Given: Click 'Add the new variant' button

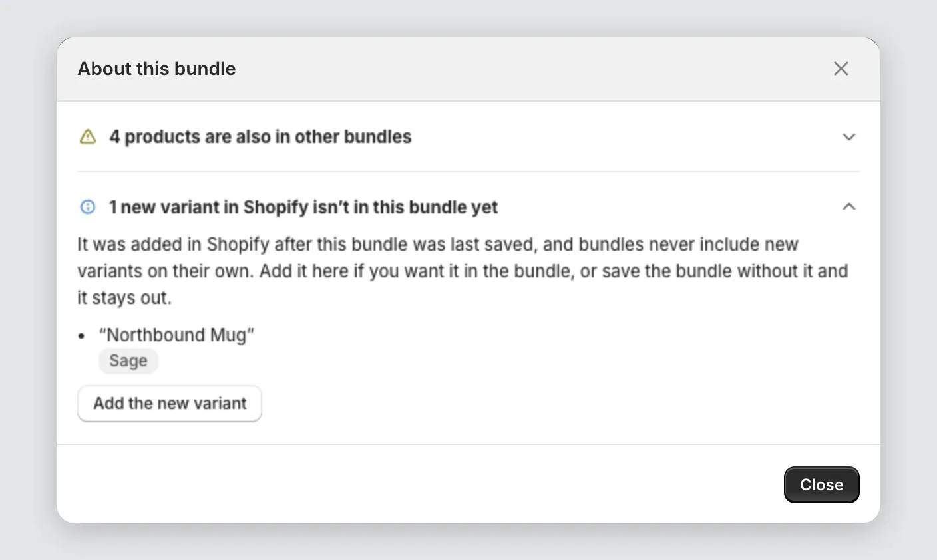Looking at the screenshot, I should point(170,404).
